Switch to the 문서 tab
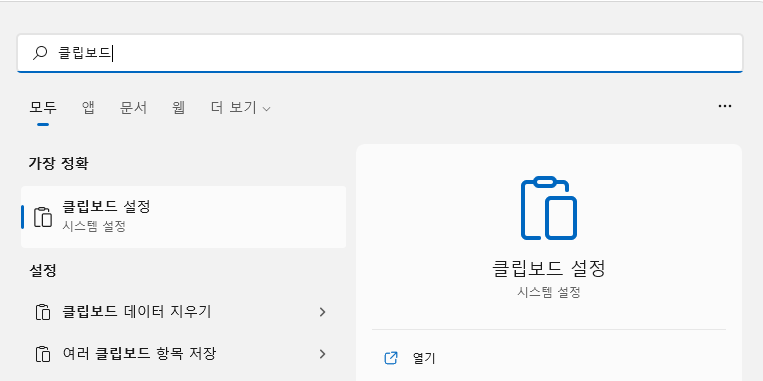 click(133, 108)
